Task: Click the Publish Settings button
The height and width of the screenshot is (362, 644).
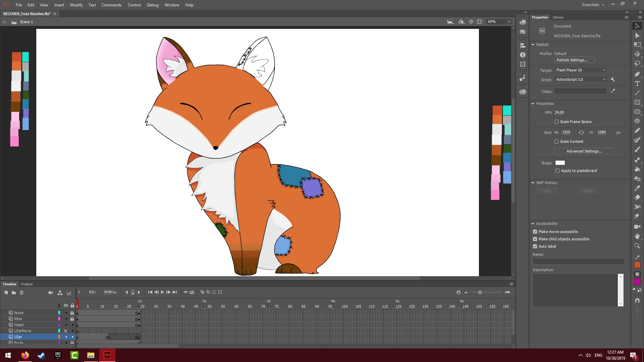Action: 574,60
